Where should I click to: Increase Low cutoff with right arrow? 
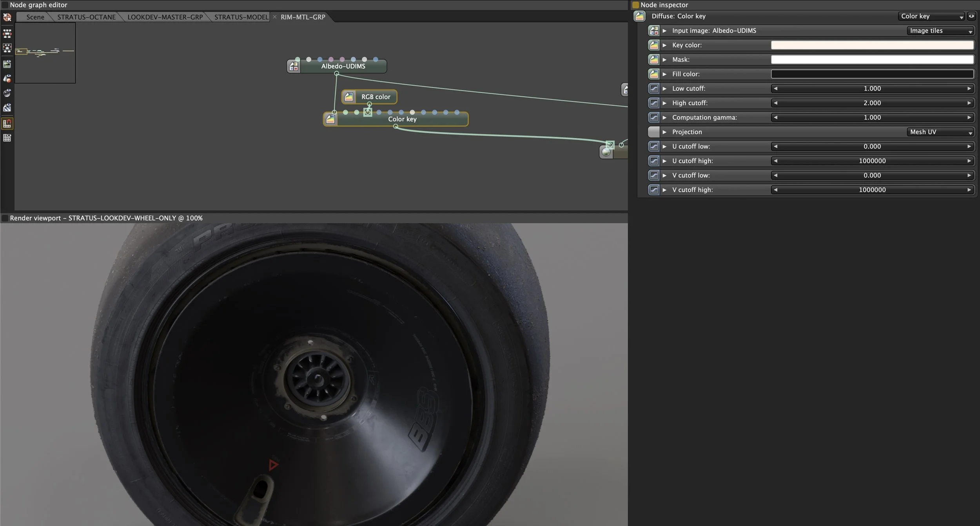(x=969, y=89)
